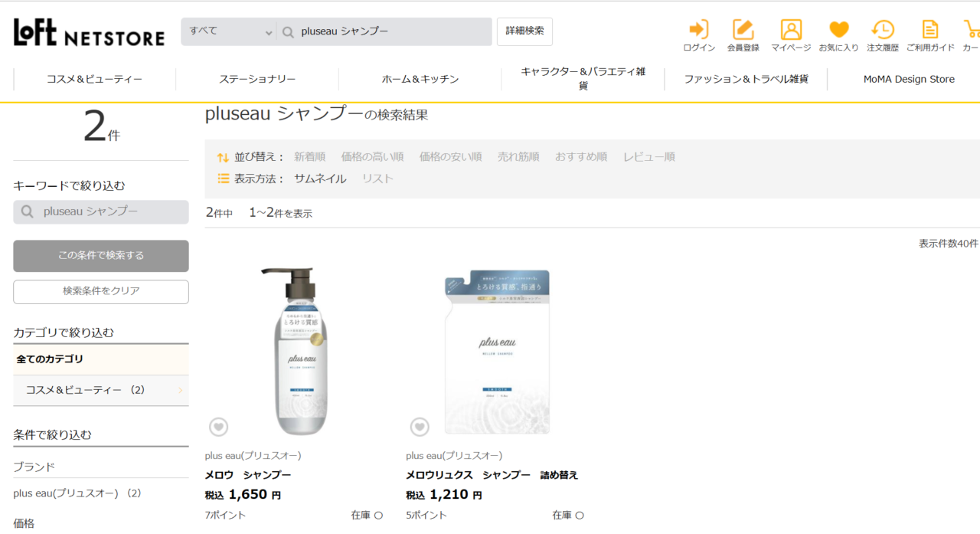
Task: Click the 詳細検索 advanced search button
Action: point(524,31)
